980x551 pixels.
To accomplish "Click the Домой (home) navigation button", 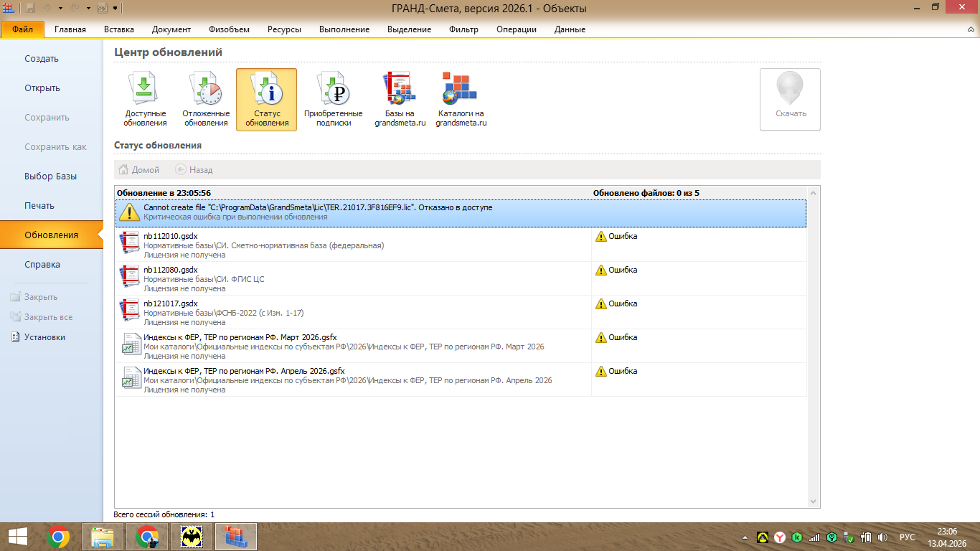I will click(x=138, y=170).
